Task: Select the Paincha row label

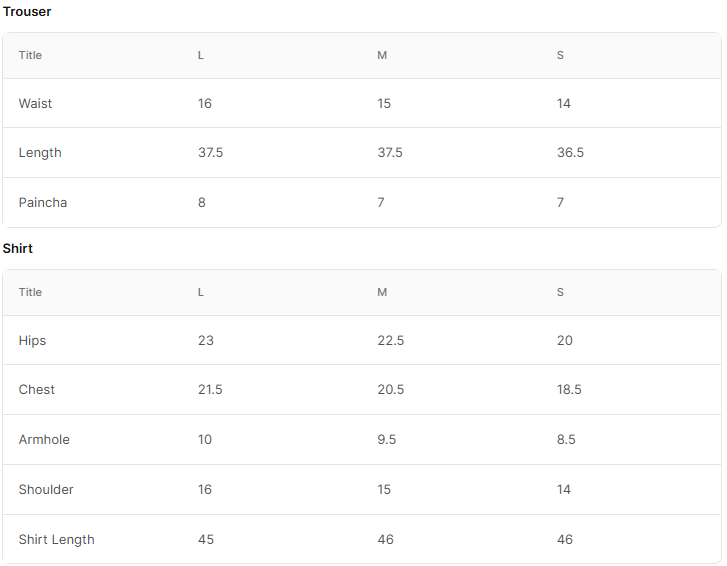Action: click(x=43, y=203)
